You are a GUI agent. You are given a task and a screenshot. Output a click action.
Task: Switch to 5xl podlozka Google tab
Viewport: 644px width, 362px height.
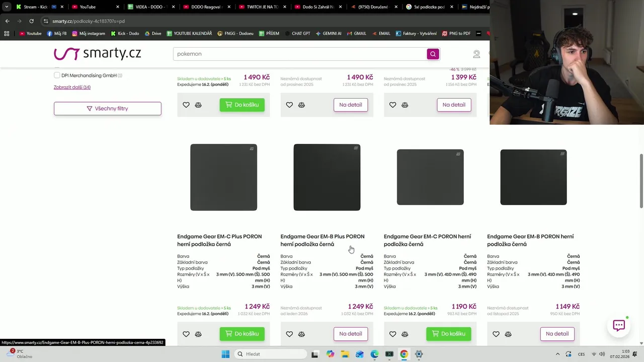pyautogui.click(x=429, y=7)
